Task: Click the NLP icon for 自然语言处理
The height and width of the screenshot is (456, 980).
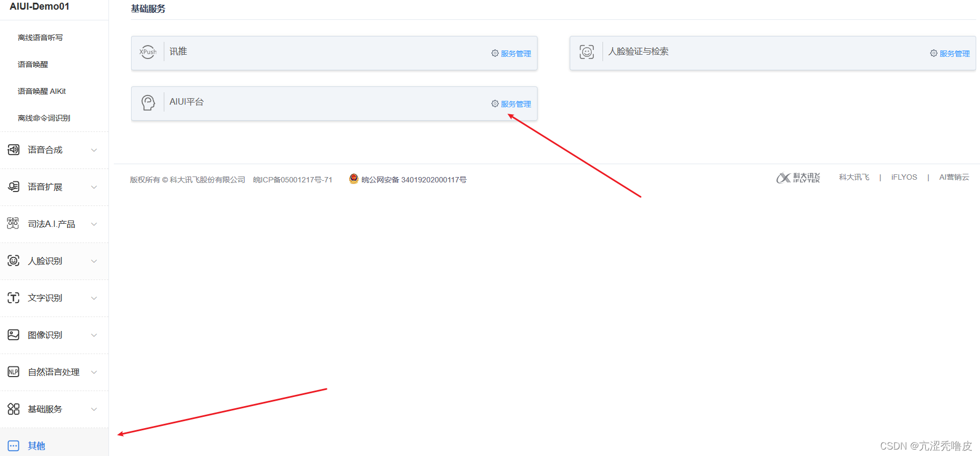Action: pyautogui.click(x=13, y=372)
